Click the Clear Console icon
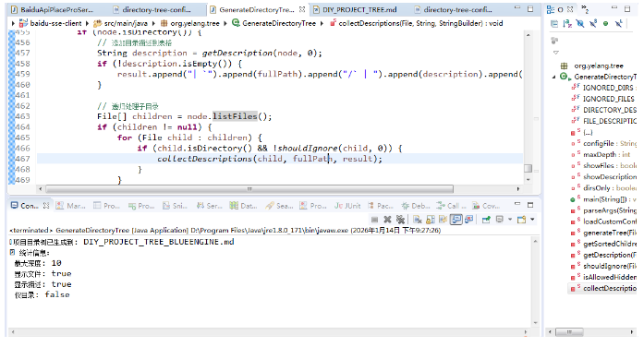The width and height of the screenshot is (644, 347). tap(417, 220)
